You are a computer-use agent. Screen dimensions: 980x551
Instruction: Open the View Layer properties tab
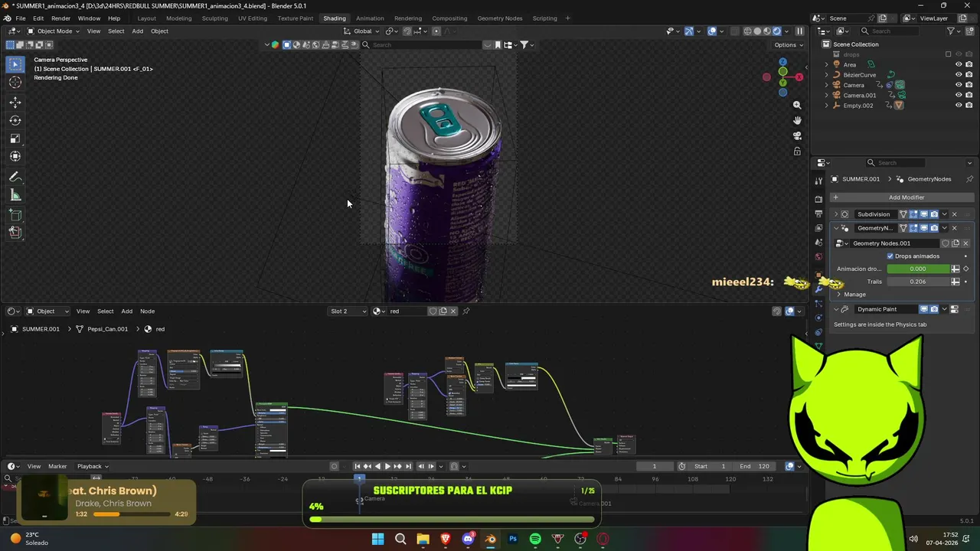tap(818, 228)
